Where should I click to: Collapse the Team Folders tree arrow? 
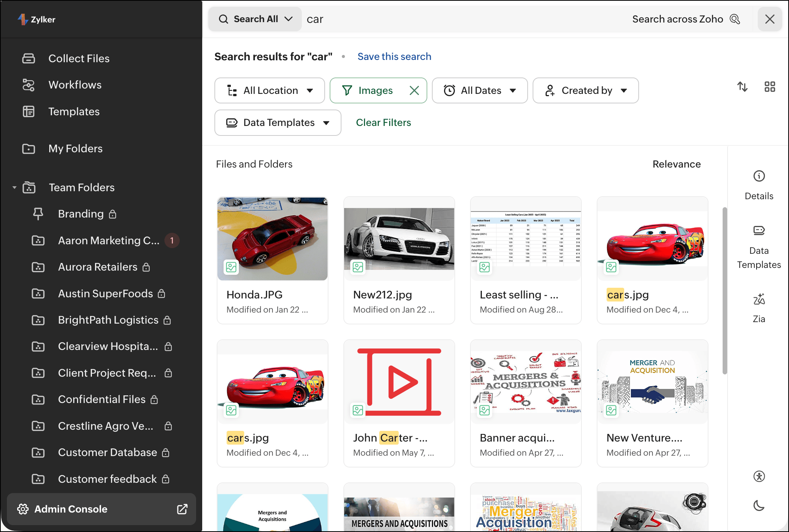[x=14, y=187]
